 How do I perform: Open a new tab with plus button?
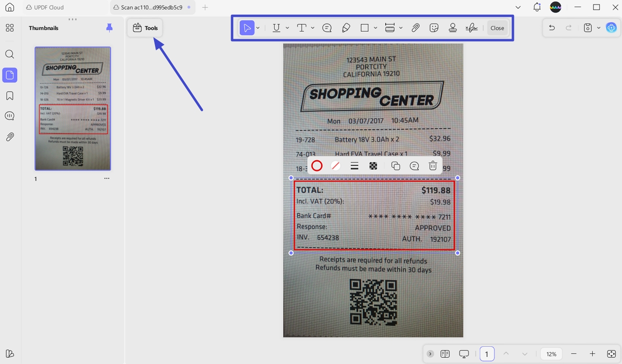pos(205,7)
